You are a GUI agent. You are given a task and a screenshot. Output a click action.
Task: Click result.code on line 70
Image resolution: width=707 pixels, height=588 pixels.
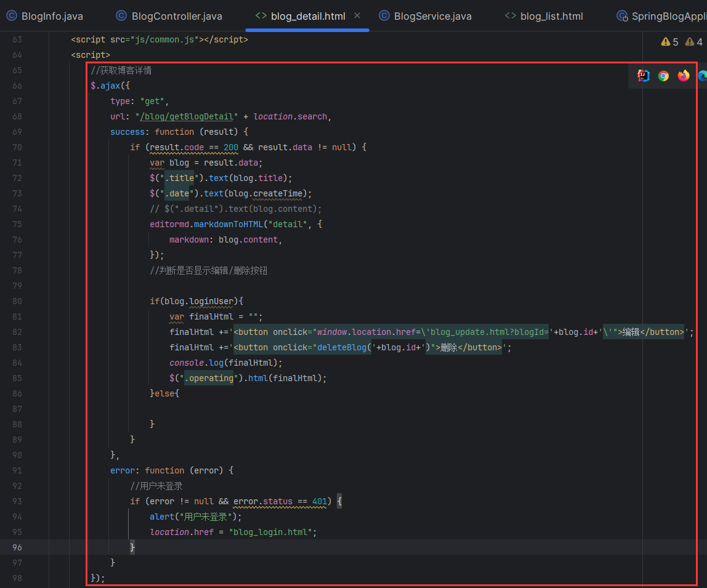click(177, 147)
